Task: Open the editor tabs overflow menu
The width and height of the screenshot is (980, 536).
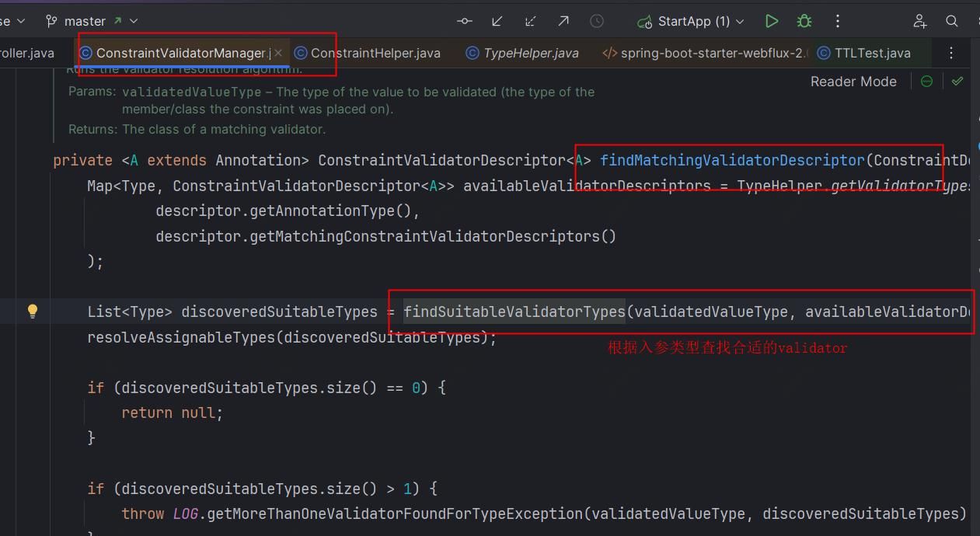Action: point(951,53)
